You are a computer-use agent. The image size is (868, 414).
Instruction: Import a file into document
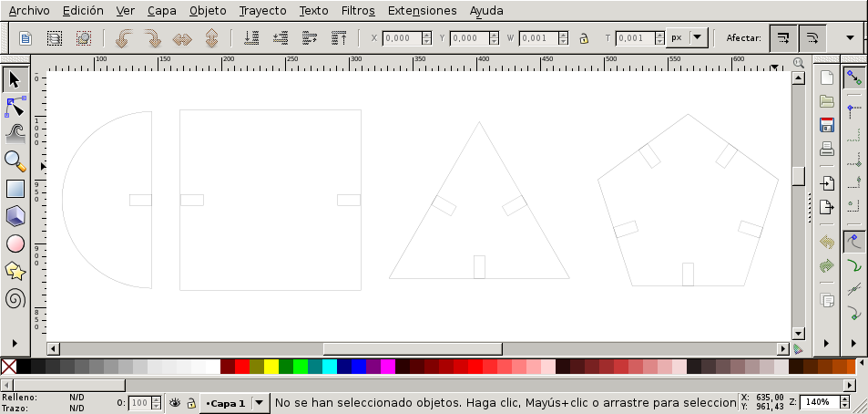pos(826,183)
